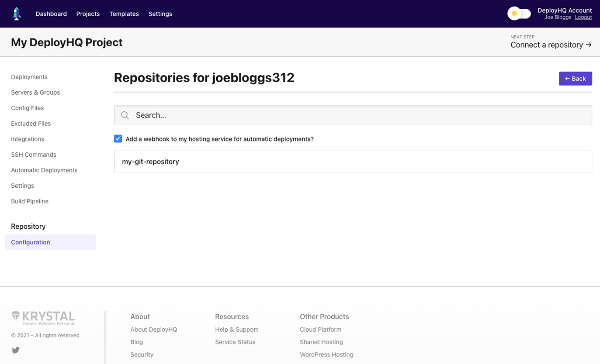Select Configuration under Repository
Image resolution: width=600 pixels, height=364 pixels.
[31, 242]
